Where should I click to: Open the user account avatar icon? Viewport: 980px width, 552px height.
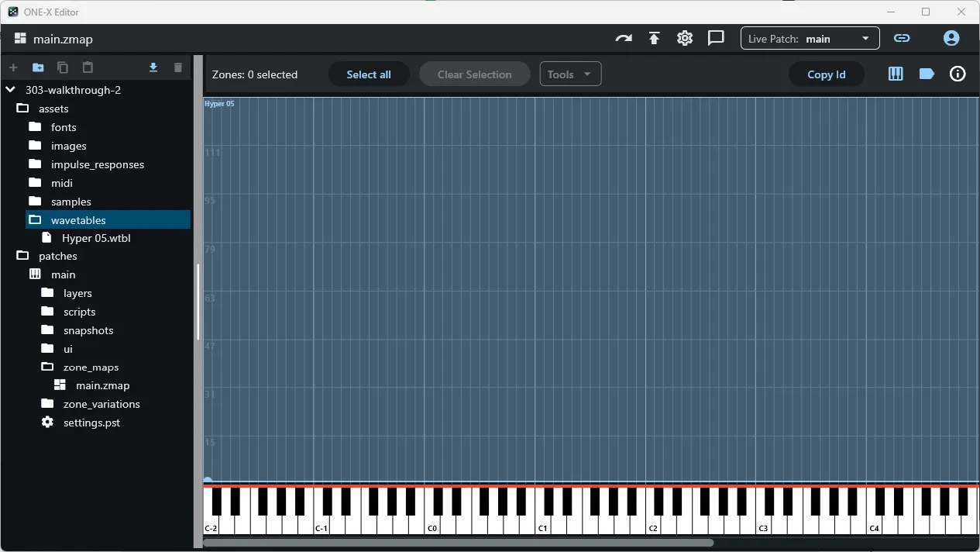point(951,38)
